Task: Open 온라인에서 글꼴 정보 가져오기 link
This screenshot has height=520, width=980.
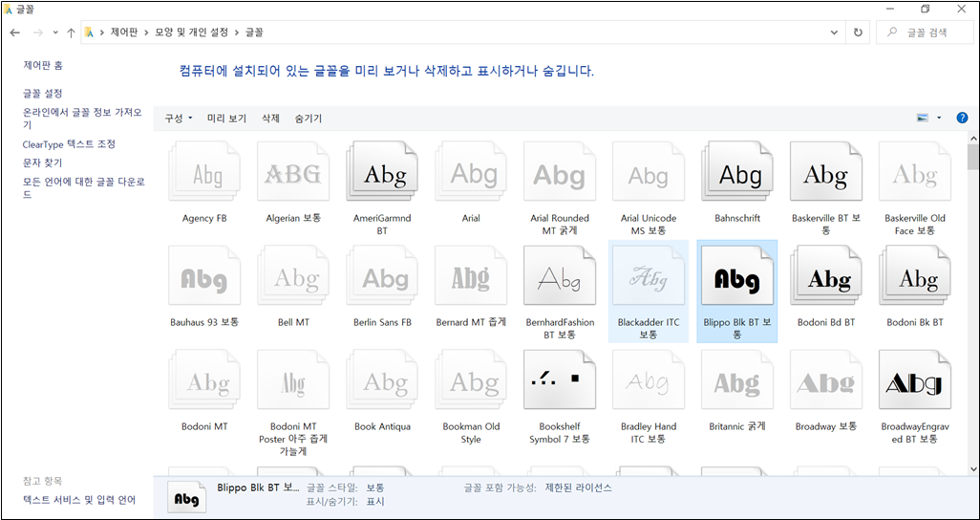Action: [x=82, y=119]
